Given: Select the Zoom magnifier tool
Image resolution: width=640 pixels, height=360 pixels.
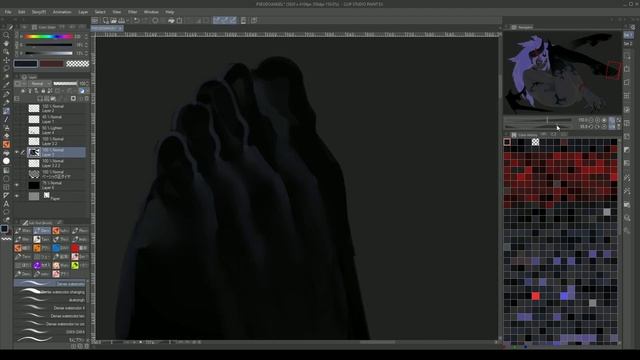Looking at the screenshot, I should click(6, 35).
